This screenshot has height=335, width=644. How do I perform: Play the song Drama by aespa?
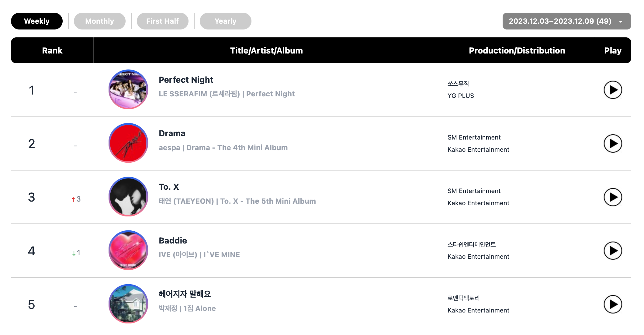click(x=612, y=143)
